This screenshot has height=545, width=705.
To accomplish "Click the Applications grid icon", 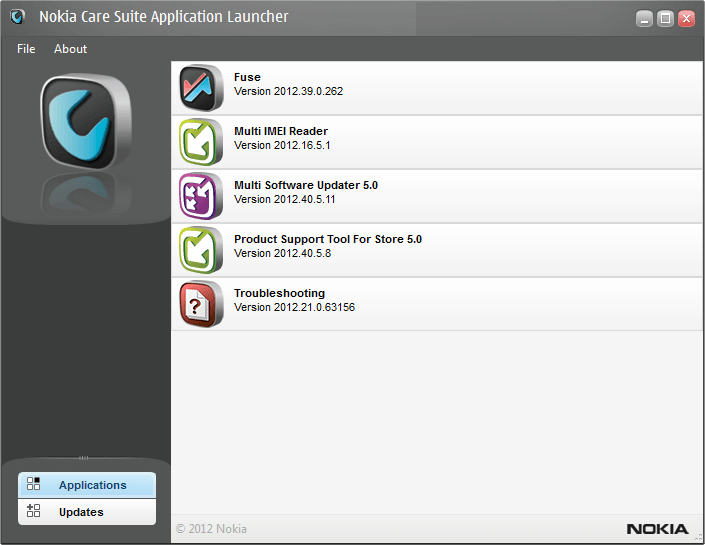I will (33, 484).
